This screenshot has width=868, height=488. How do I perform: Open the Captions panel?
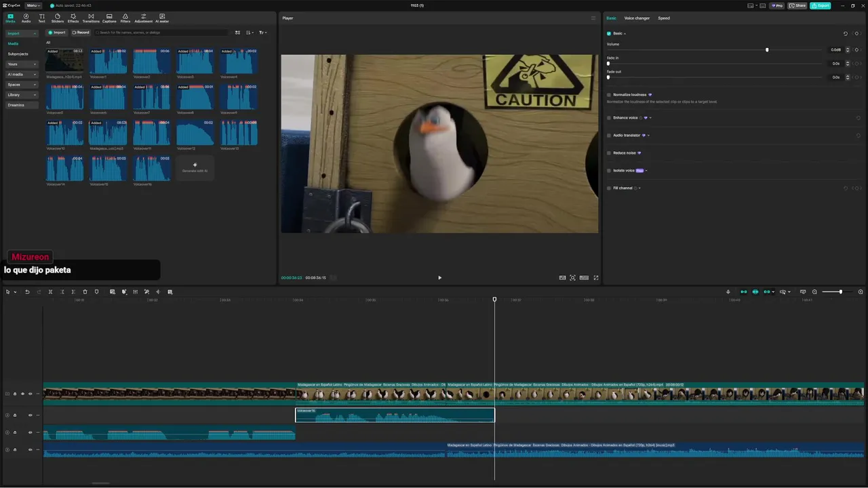[109, 18]
